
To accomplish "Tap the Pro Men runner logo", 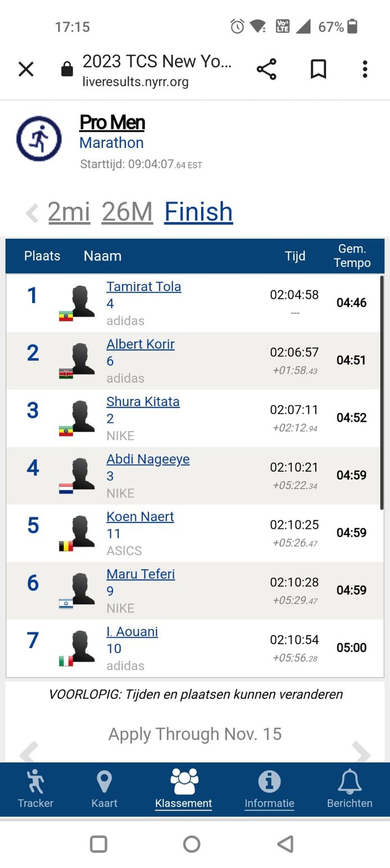I will [39, 138].
